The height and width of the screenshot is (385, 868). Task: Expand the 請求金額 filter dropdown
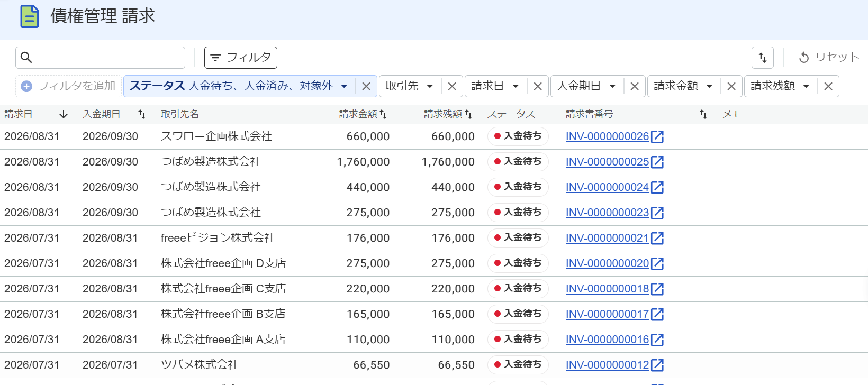[x=709, y=86]
